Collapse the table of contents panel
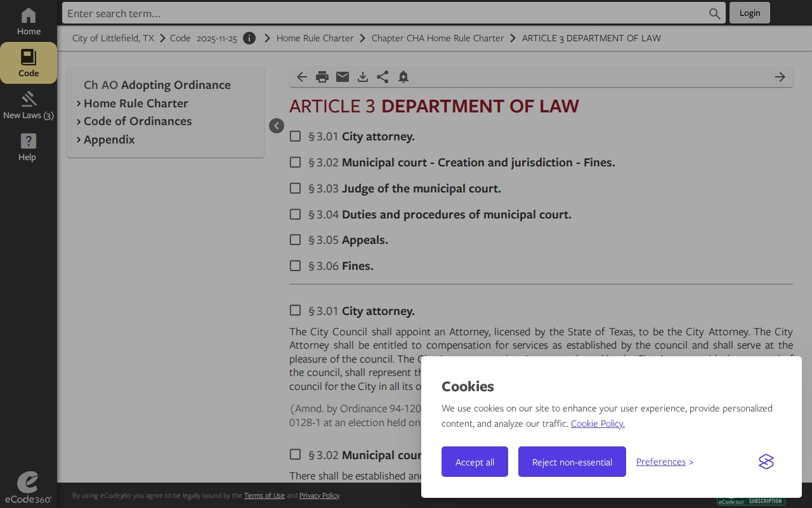The width and height of the screenshot is (812, 508). (277, 126)
